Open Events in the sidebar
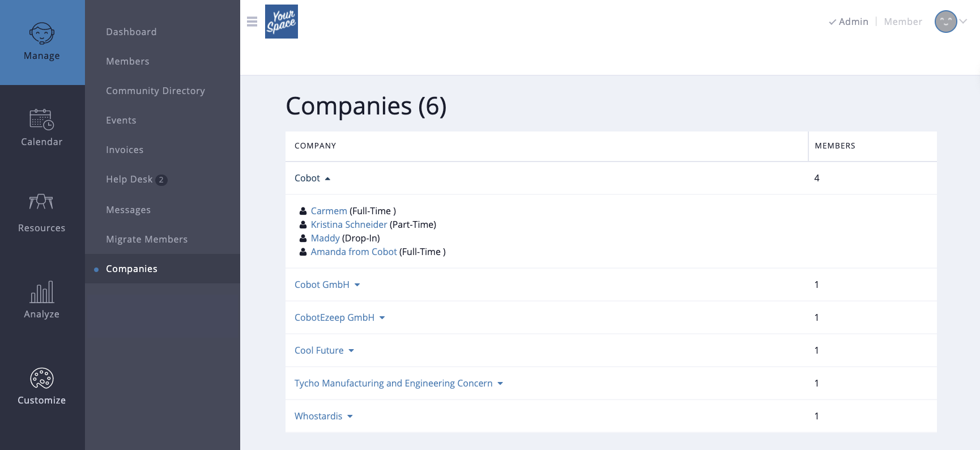The width and height of the screenshot is (980, 450). pyautogui.click(x=121, y=120)
